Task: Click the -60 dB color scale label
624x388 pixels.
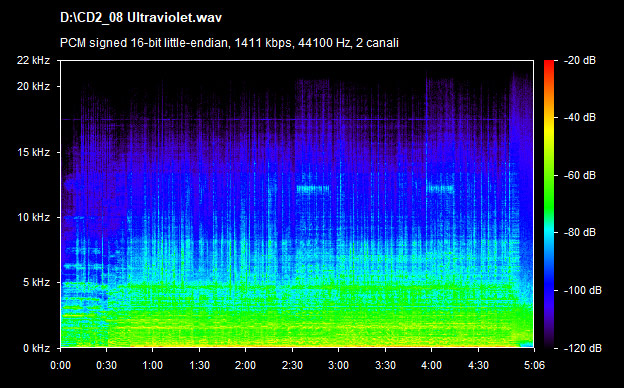Action: pyautogui.click(x=580, y=175)
